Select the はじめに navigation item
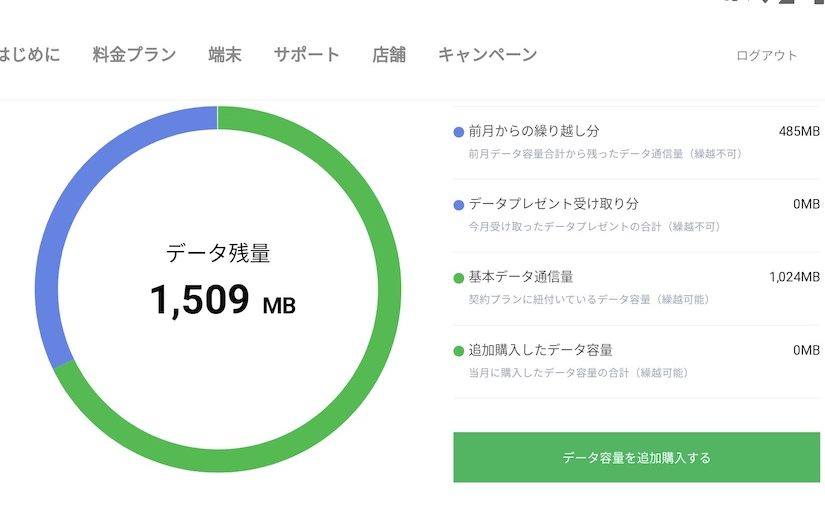The image size is (825, 510). point(29,54)
